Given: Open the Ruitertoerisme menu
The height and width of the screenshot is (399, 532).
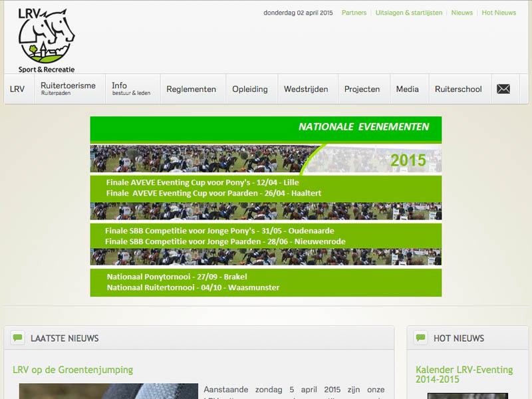Looking at the screenshot, I should (68, 89).
